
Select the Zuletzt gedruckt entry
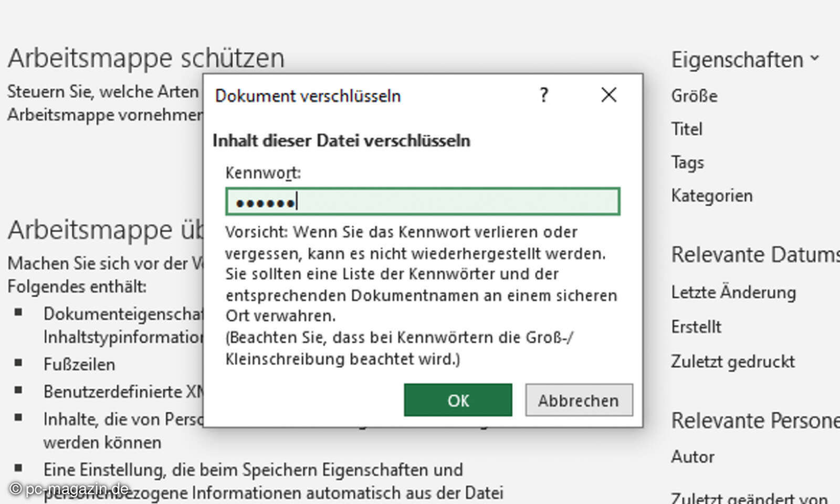click(x=732, y=362)
